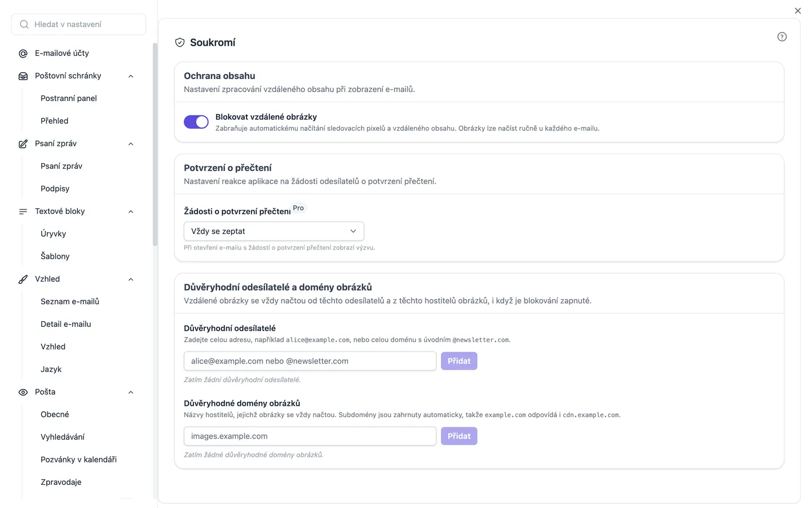Collapse the Textové bloky section chevron
Viewport: 812px width, 508px height.
[x=131, y=212]
